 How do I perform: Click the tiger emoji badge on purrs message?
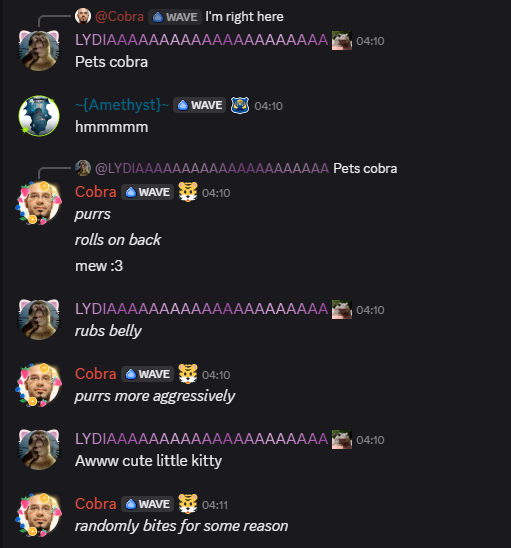coord(188,192)
